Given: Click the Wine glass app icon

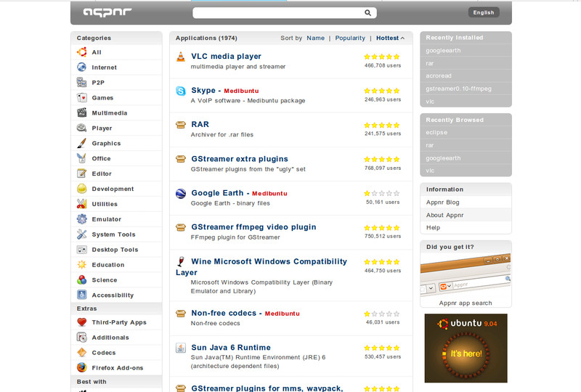Looking at the screenshot, I should click(180, 261).
